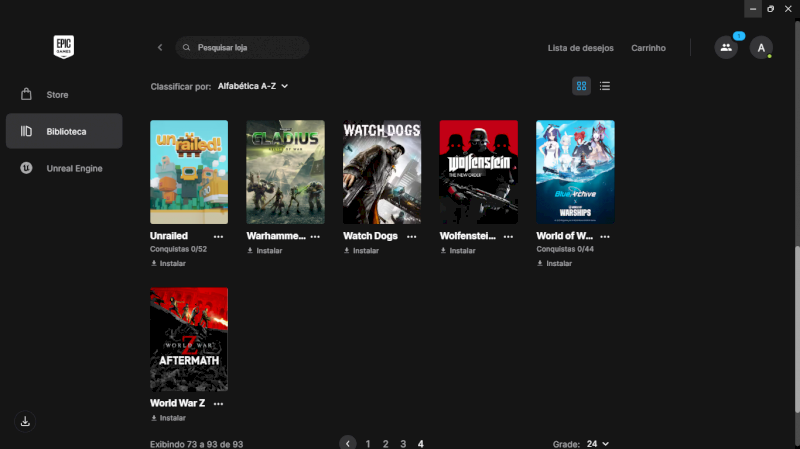Switch to list view layout
This screenshot has height=449, width=800.
point(605,86)
